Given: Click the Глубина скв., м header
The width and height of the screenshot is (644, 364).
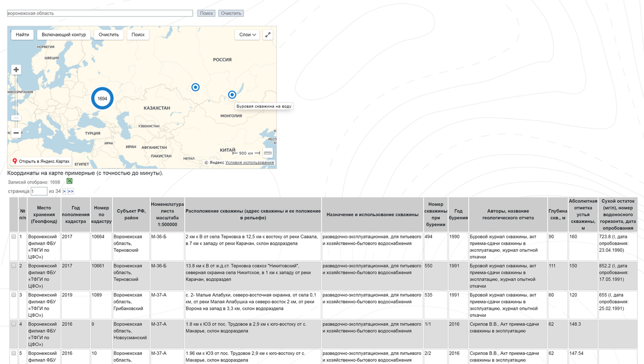Looking at the screenshot, I should point(558,214).
